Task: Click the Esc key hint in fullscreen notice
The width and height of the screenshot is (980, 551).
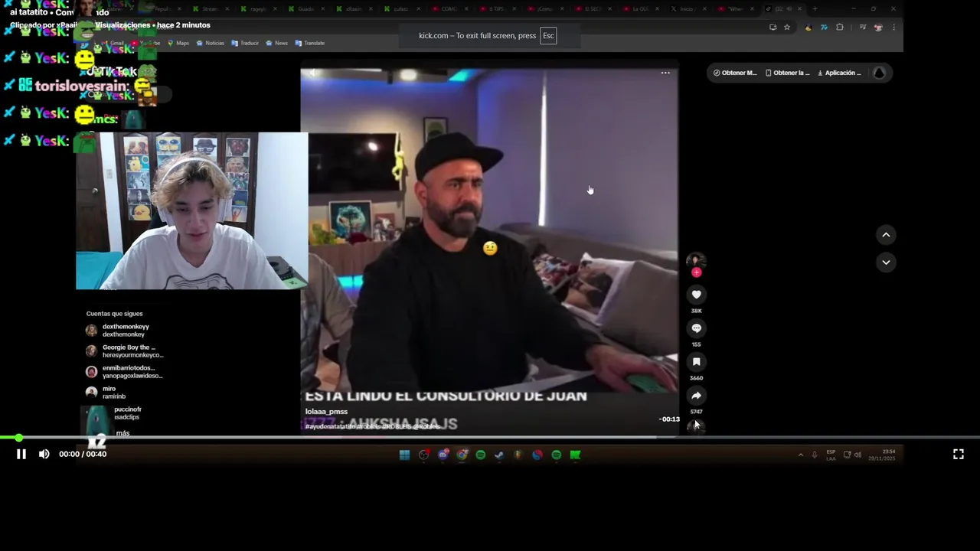Action: 548,36
